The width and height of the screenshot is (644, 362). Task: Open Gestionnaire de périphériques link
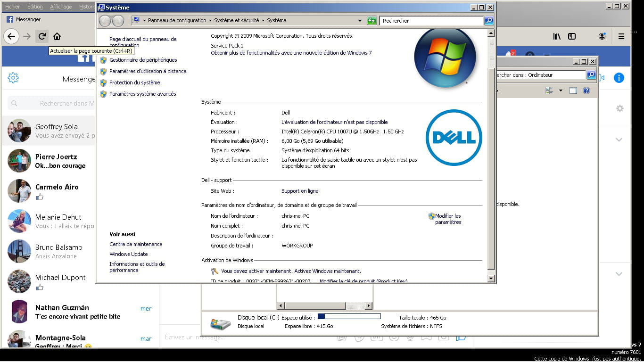coord(143,60)
